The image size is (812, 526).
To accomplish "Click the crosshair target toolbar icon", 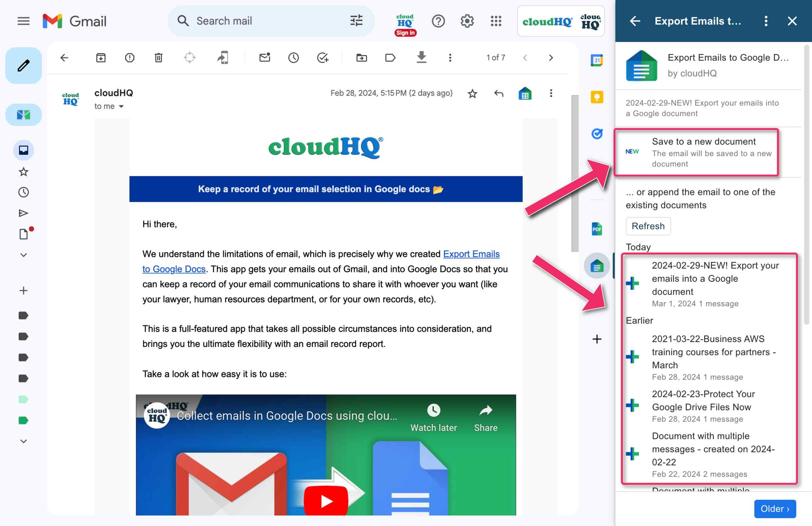I will tap(189, 58).
